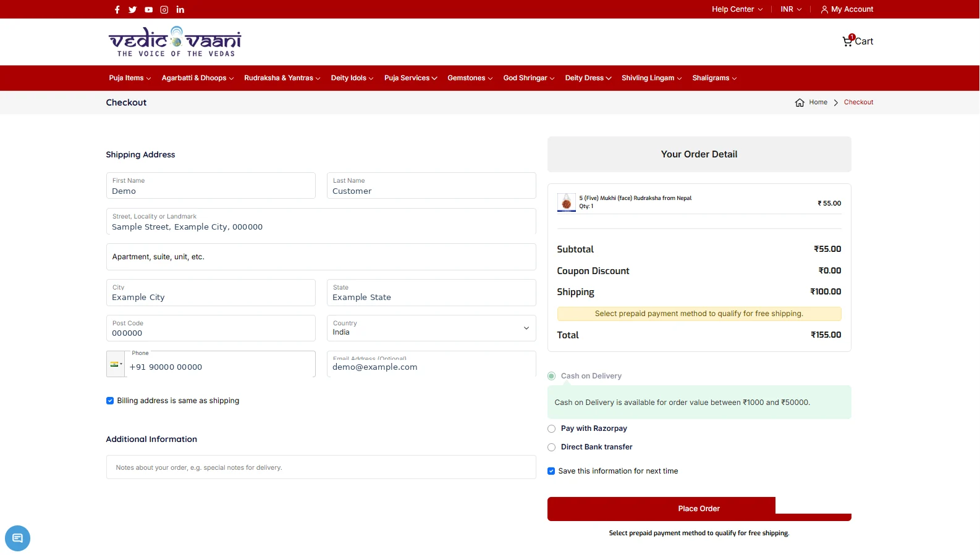Expand the Gemstones menu
Screen dimensions: 980x555
470,78
